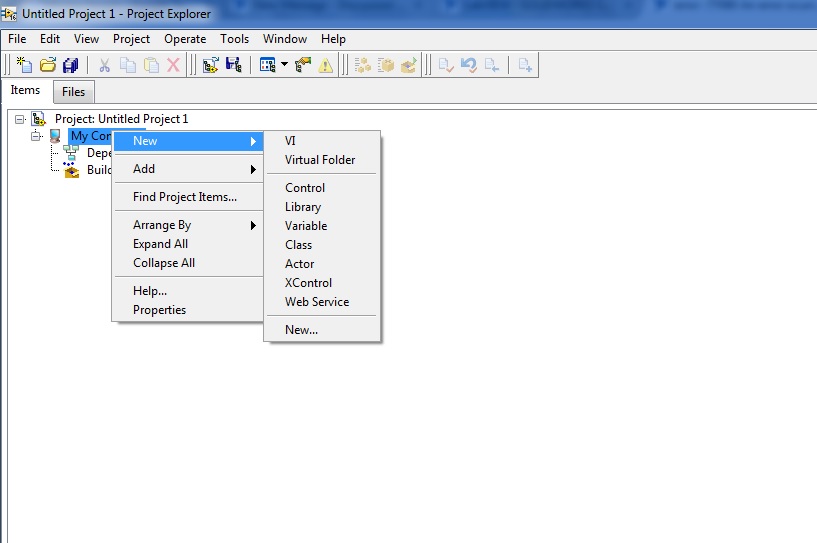
Task: Open the Window menu
Action: pos(285,39)
